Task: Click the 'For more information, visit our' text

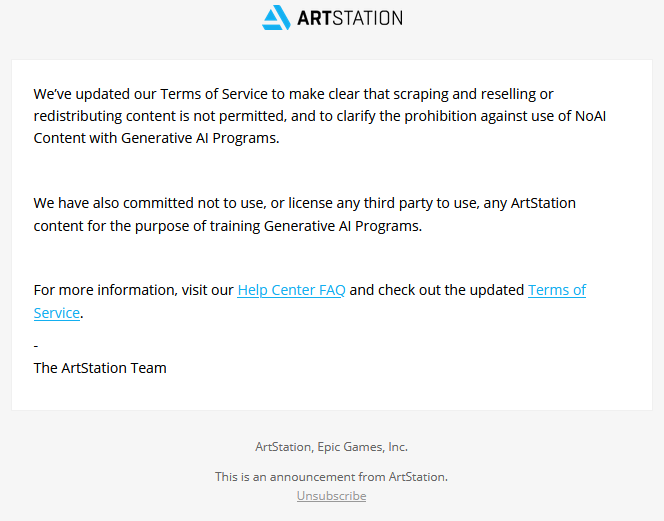Action: [x=133, y=290]
